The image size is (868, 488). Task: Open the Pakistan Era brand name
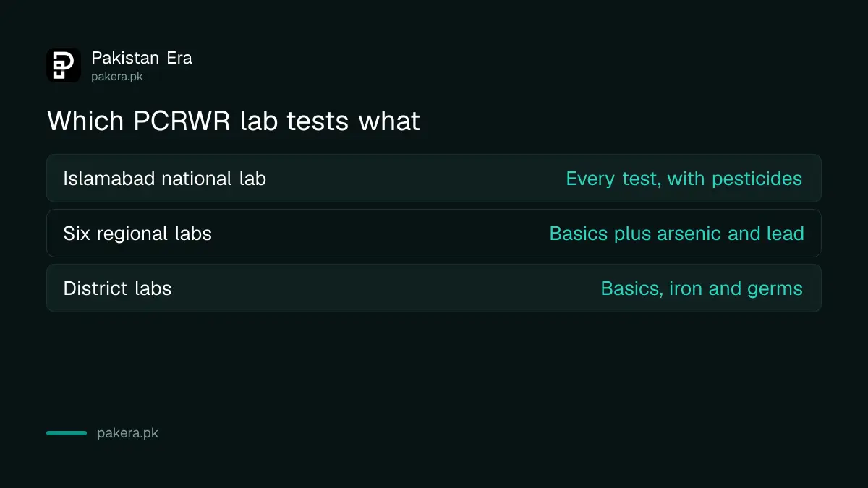142,58
